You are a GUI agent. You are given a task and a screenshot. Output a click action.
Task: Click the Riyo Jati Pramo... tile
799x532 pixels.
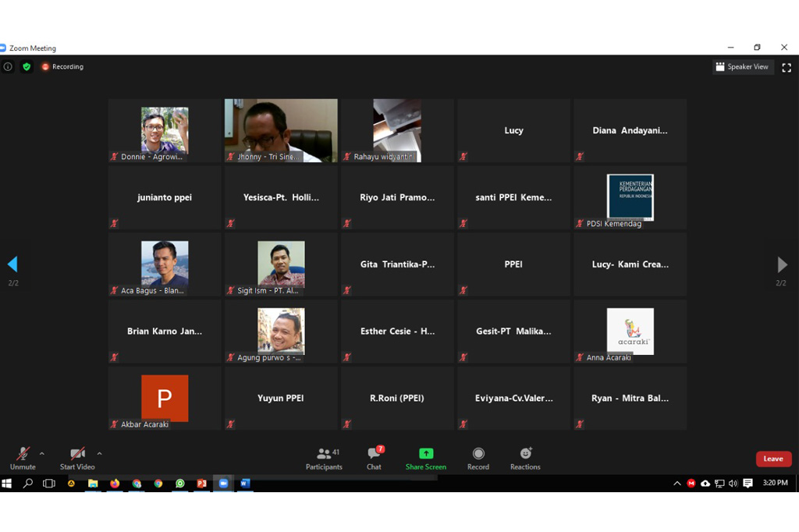(397, 197)
